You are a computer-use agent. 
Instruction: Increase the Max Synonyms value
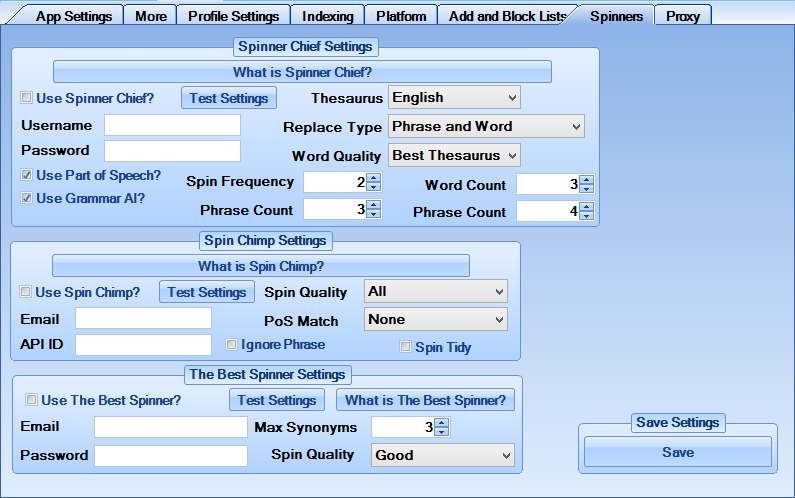442,423
